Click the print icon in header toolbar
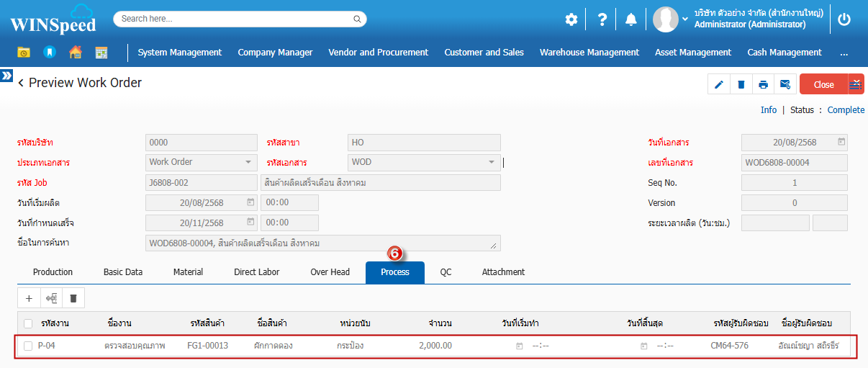This screenshot has height=368, width=868. [x=763, y=84]
